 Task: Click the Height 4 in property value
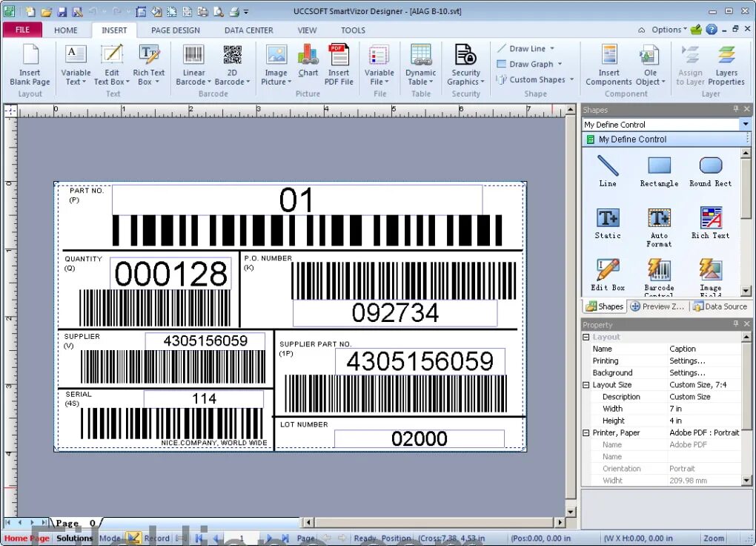pyautogui.click(x=675, y=421)
